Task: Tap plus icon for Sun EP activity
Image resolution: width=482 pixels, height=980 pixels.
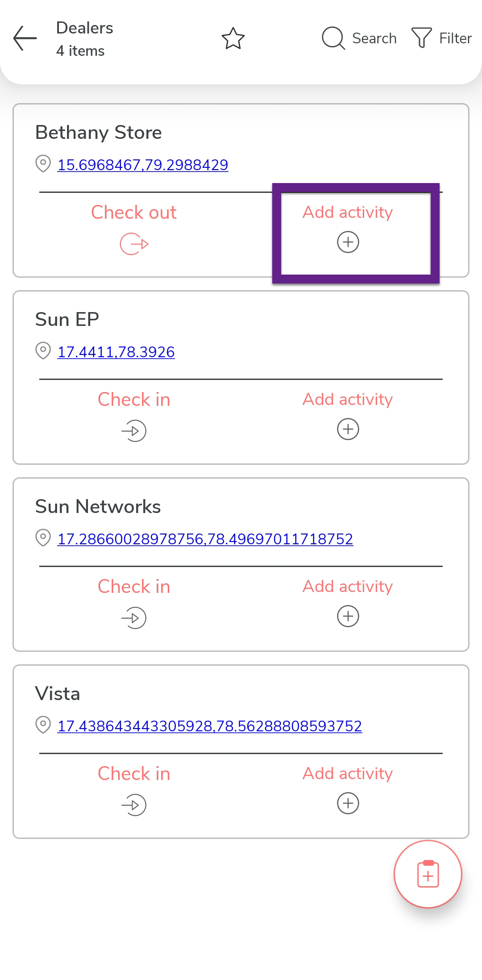Action: [348, 429]
